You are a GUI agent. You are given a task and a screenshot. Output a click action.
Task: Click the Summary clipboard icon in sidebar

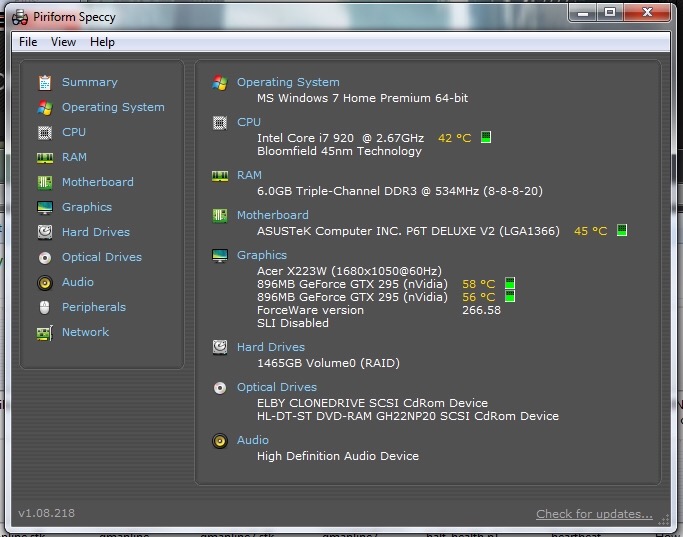(x=45, y=82)
